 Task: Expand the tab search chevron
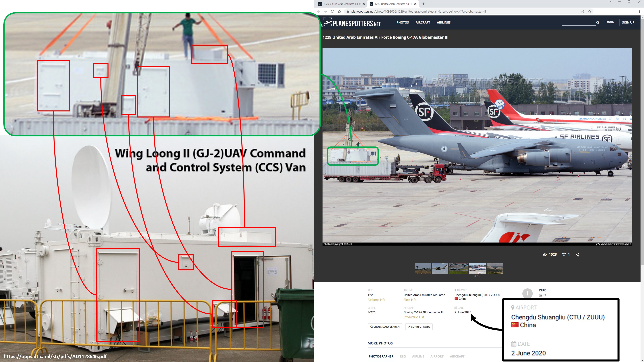point(609,2)
